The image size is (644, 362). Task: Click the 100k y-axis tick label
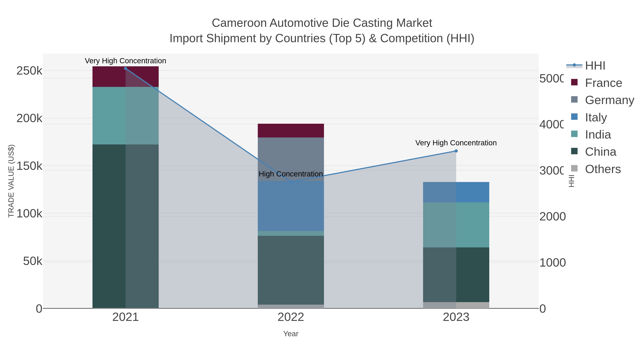(29, 214)
